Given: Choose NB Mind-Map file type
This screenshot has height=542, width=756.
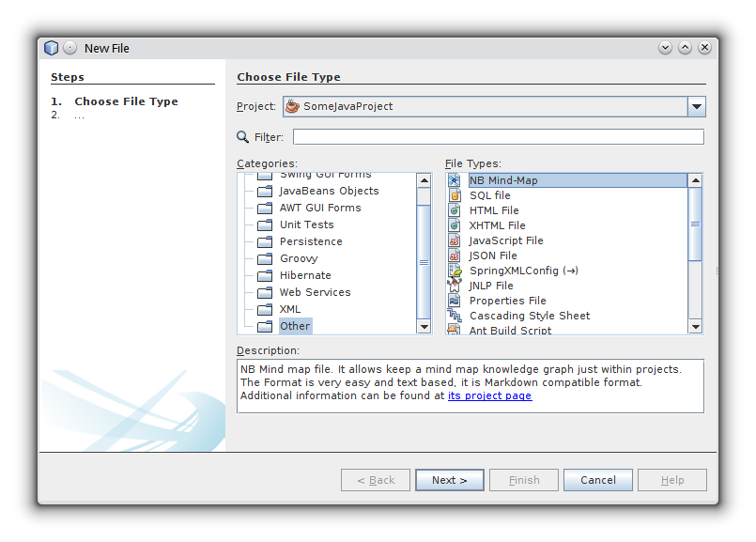Looking at the screenshot, I should point(567,180).
